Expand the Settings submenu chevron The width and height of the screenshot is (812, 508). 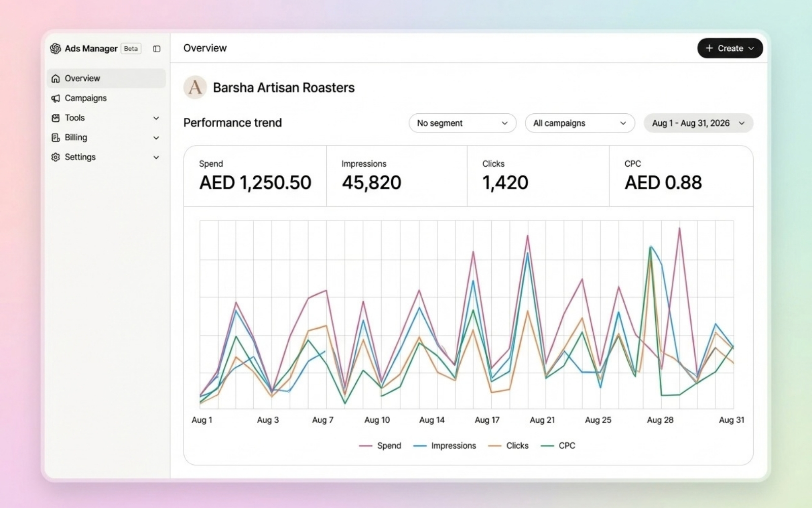click(x=156, y=157)
